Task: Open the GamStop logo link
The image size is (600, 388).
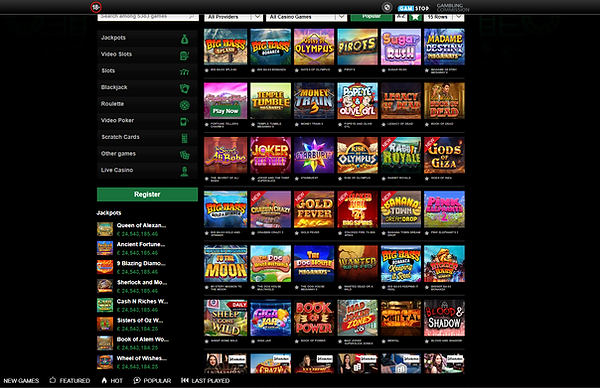Action: point(413,8)
